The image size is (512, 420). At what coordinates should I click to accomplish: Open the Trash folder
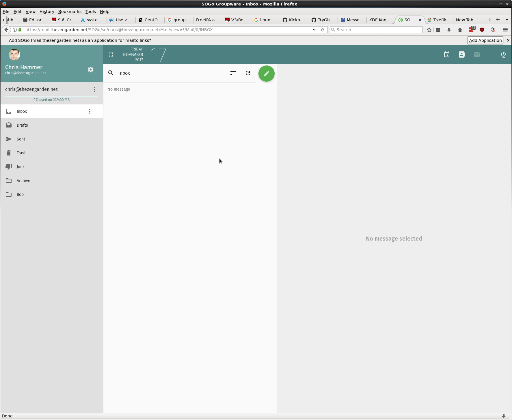point(51,153)
